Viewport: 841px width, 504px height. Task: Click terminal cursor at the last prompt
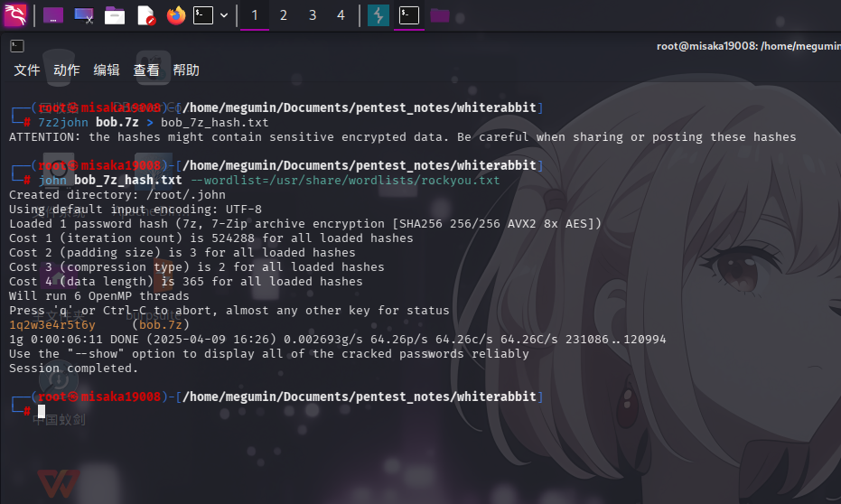point(42,411)
